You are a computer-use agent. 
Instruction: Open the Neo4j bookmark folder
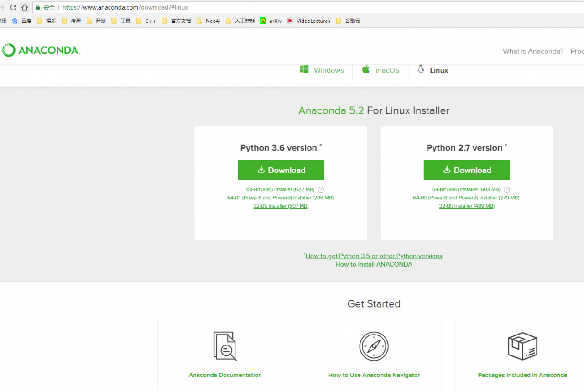point(208,21)
